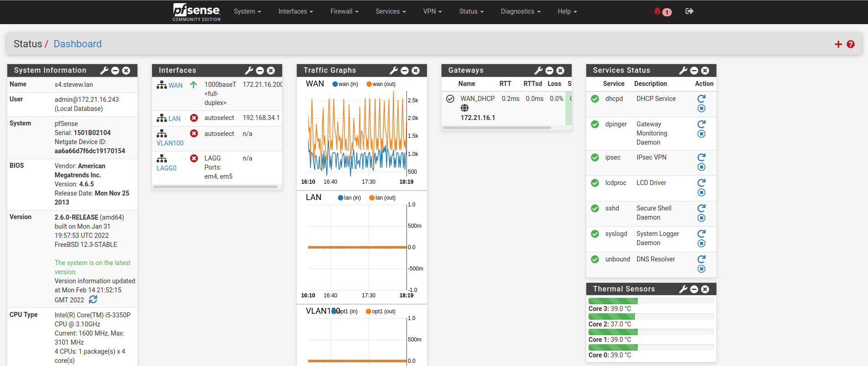Close the System Information widget
This screenshot has height=366, width=868.
[x=126, y=70]
